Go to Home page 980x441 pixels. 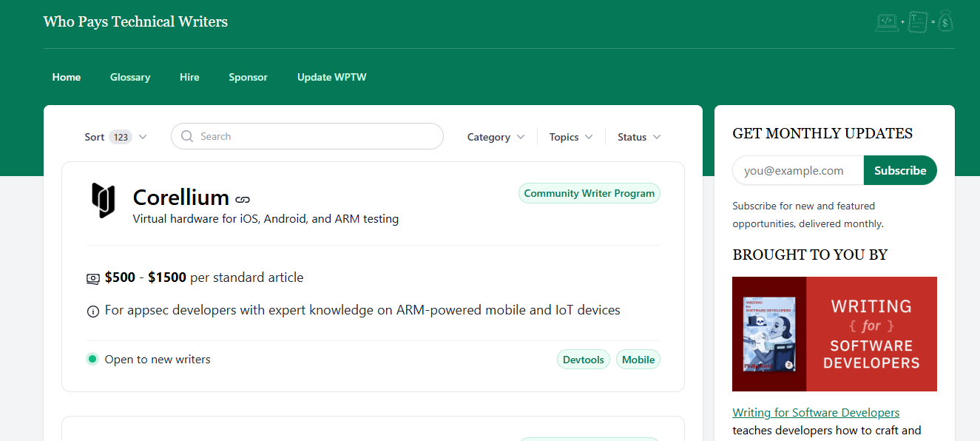(x=67, y=77)
